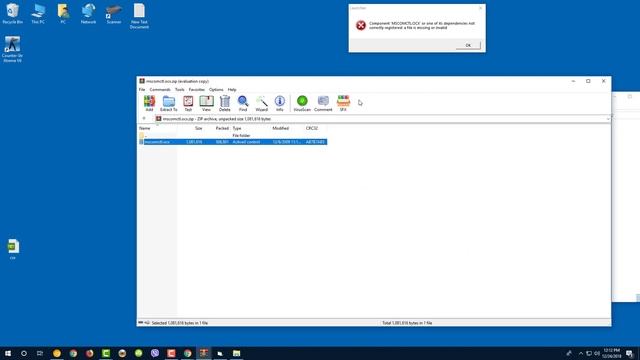This screenshot has width=640, height=360.
Task: Open the notification action center
Action: click(x=630, y=353)
